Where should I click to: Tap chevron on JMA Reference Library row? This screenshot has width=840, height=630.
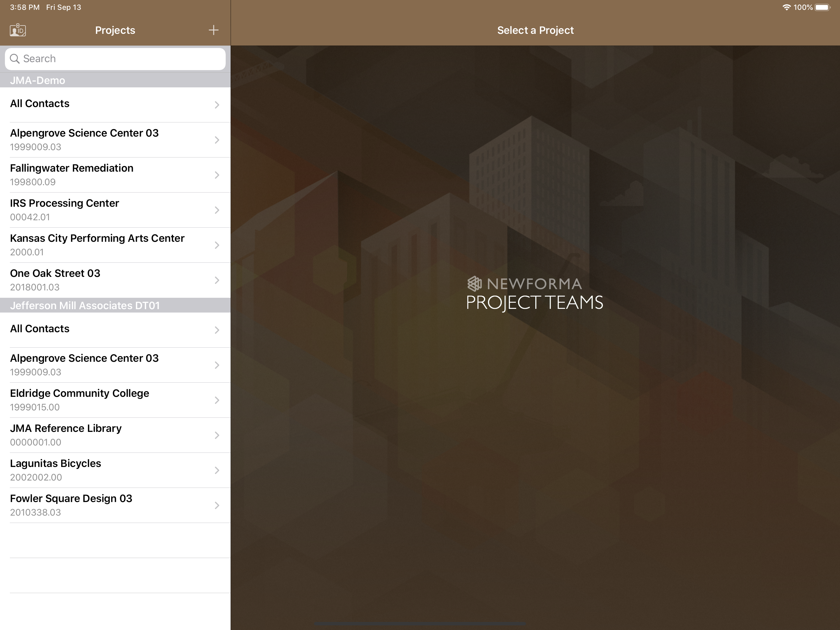(x=217, y=436)
